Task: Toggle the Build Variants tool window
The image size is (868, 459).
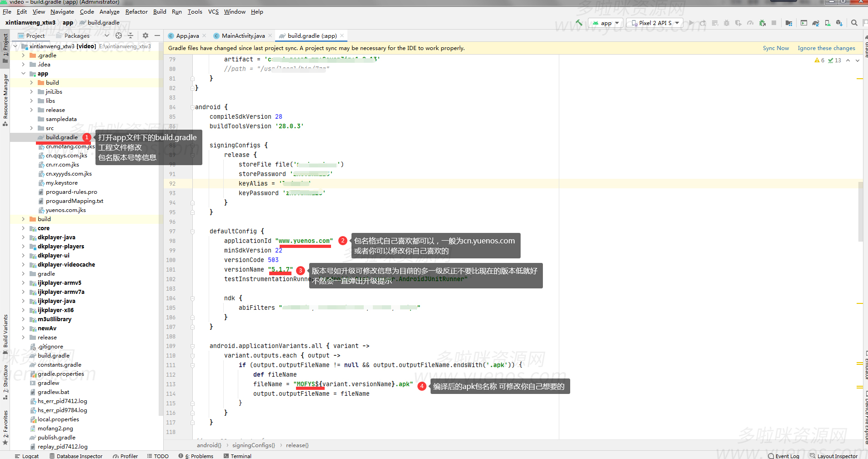Action: click(5, 331)
